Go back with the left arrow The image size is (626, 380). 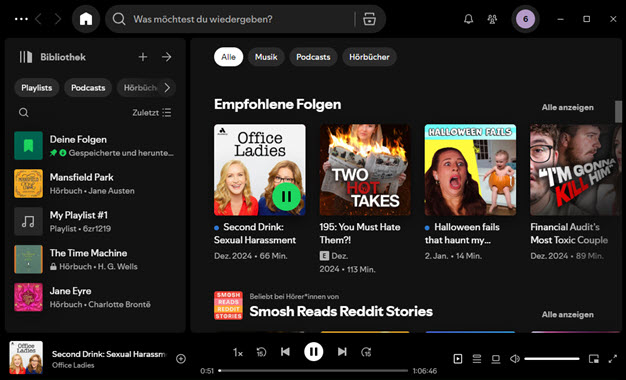coord(39,19)
